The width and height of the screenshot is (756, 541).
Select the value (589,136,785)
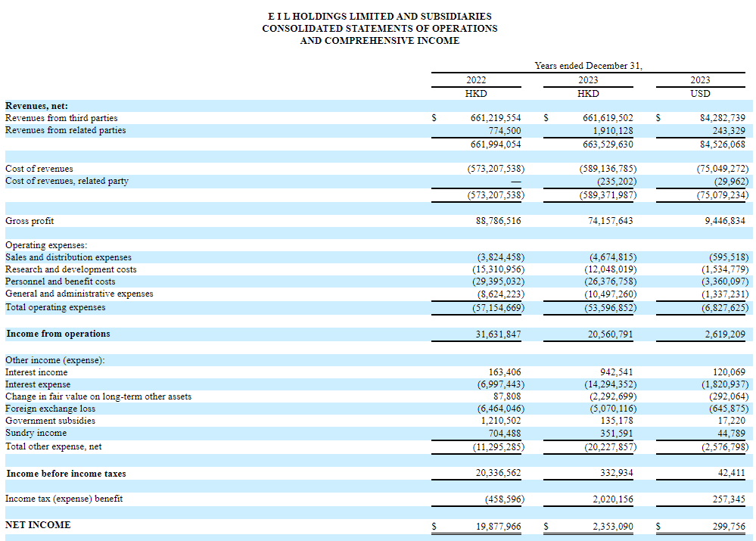[x=608, y=169]
